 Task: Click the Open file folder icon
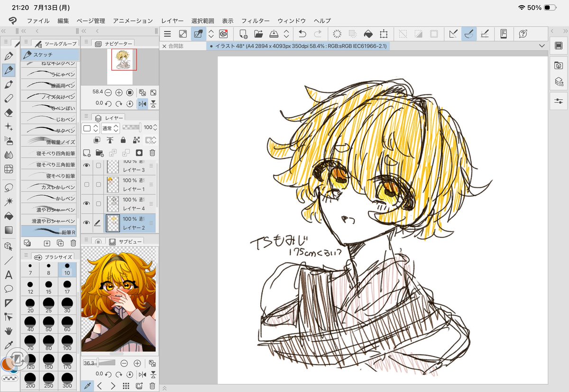pyautogui.click(x=258, y=34)
